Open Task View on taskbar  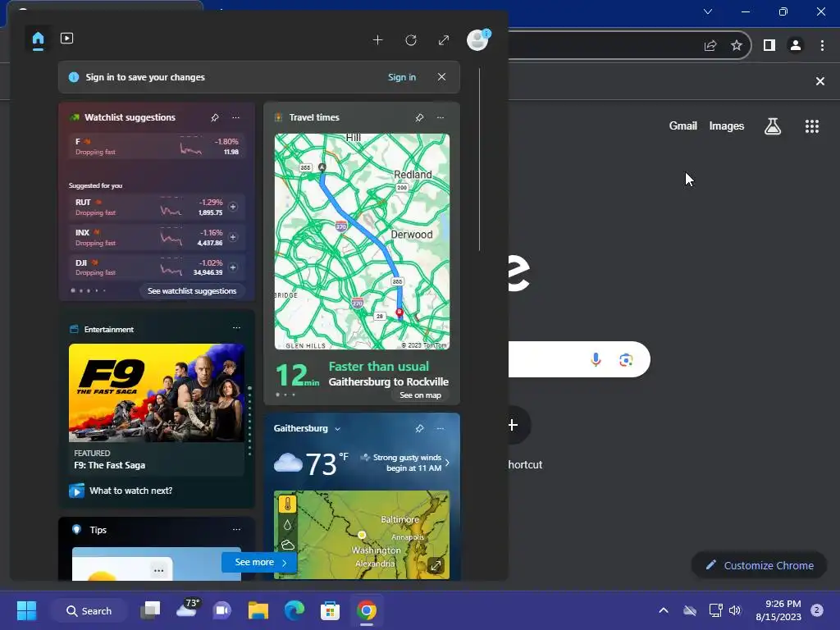click(151, 610)
